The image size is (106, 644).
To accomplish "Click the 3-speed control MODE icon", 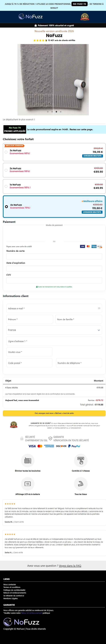I will (81, 460).
